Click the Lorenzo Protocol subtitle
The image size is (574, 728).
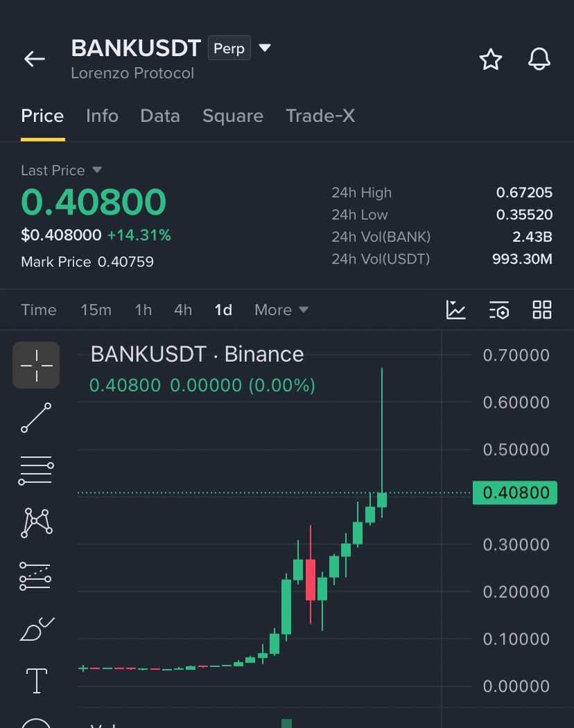tap(132, 73)
